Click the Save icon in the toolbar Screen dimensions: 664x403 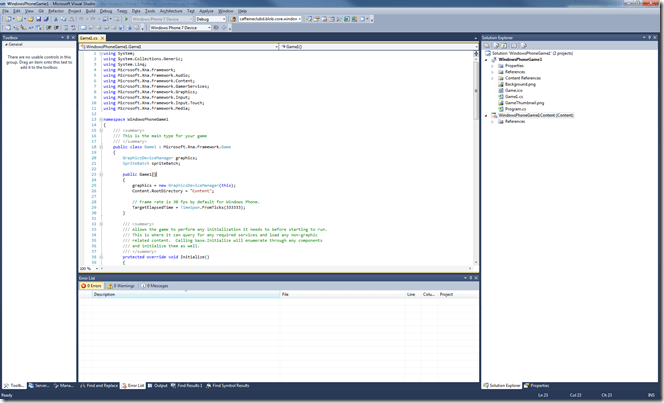(39, 19)
